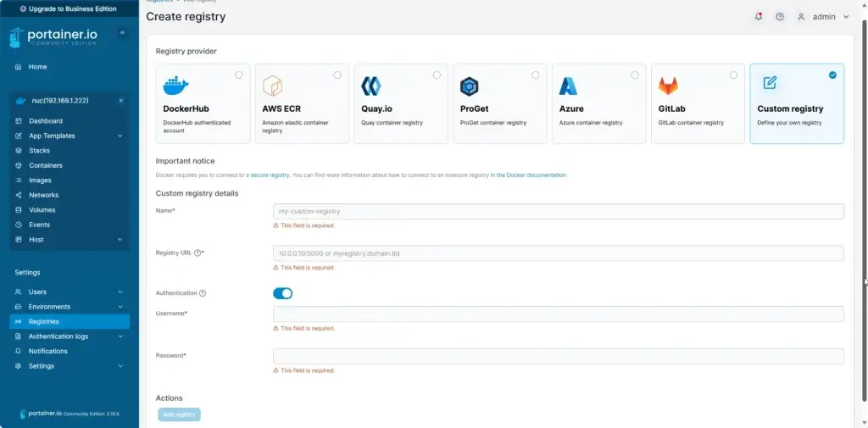Click the Username input field

tap(559, 314)
